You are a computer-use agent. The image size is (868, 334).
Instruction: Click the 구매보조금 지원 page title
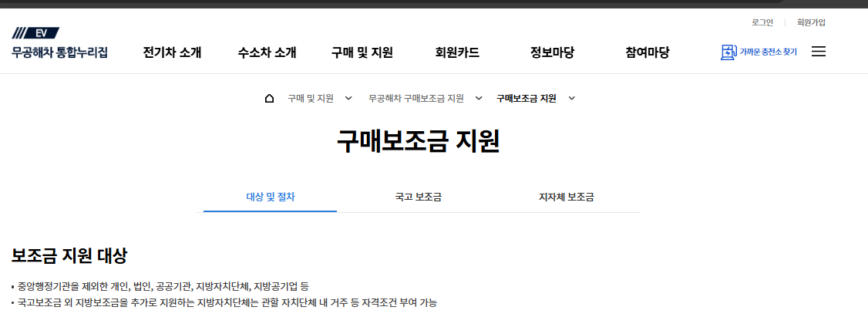pos(418,142)
